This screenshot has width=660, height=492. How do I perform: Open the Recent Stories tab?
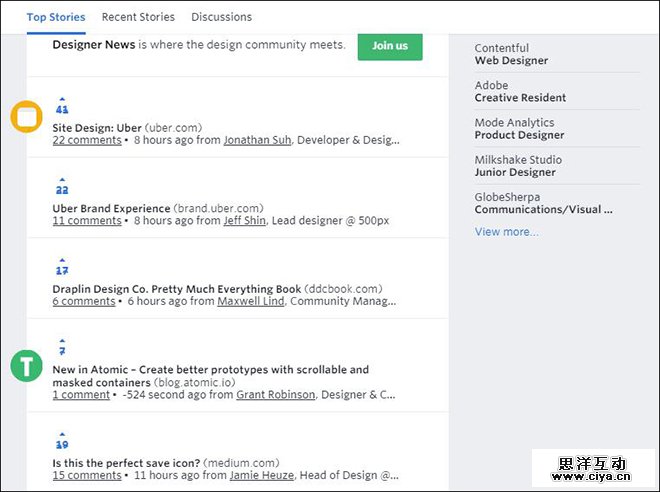(138, 17)
